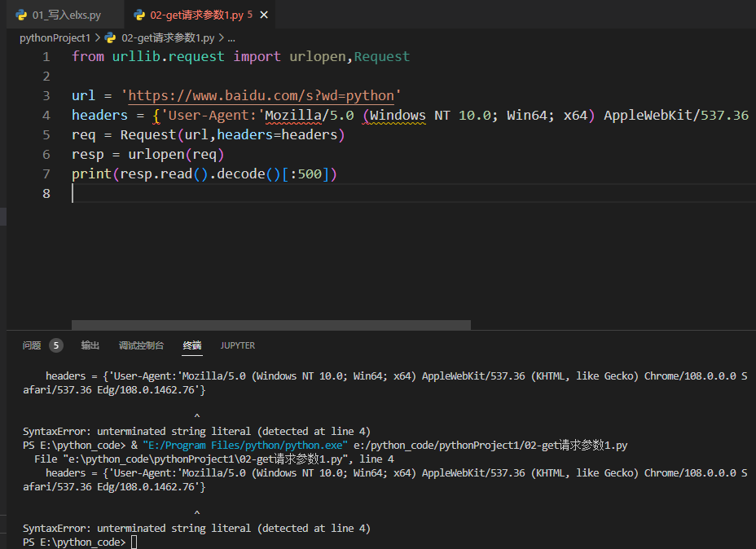Screen dimensions: 756x549
Task: Click line number 5 in the gutter
Action: click(x=46, y=135)
